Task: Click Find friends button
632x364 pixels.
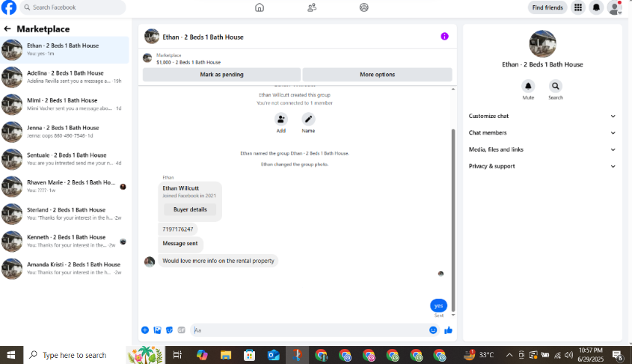Action: (x=547, y=7)
